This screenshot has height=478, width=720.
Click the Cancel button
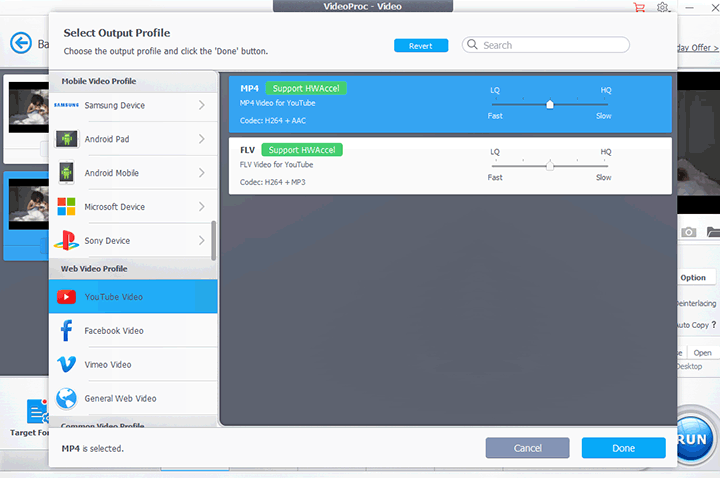pos(527,448)
